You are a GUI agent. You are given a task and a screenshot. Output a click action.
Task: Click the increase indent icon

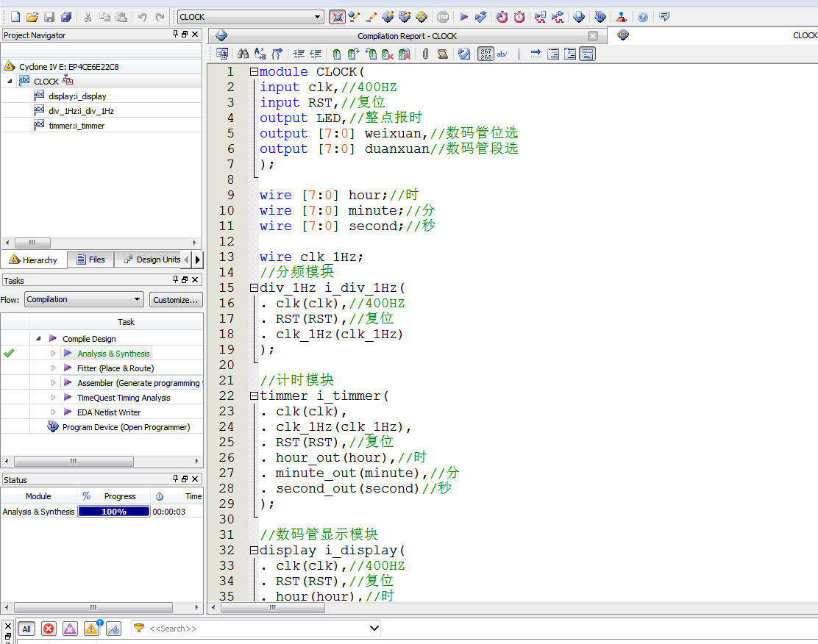point(299,54)
